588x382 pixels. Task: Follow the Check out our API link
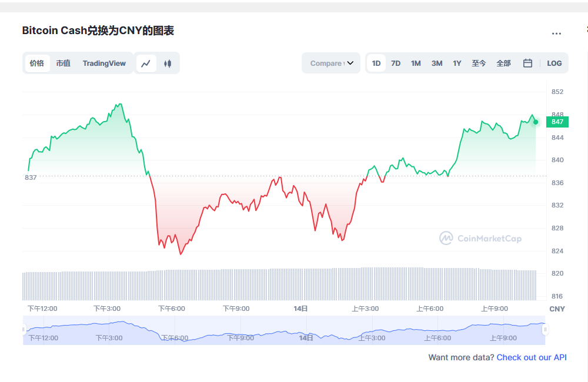(532, 357)
